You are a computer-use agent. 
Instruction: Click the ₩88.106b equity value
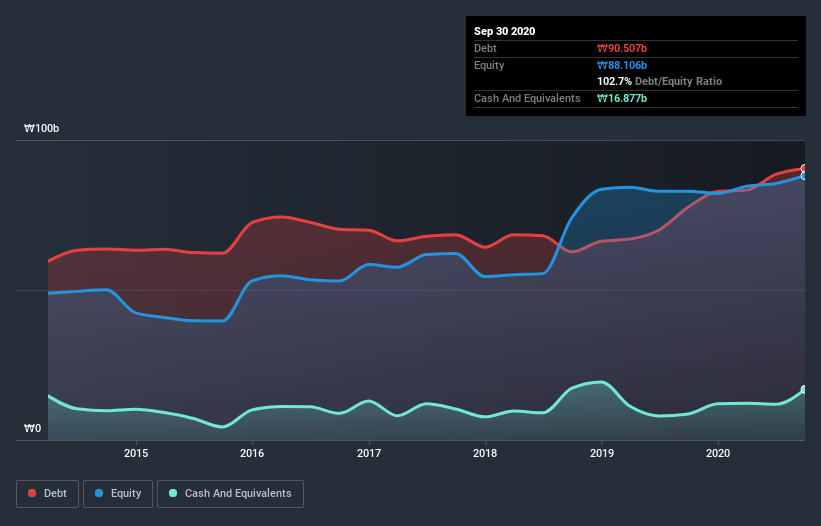click(622, 65)
